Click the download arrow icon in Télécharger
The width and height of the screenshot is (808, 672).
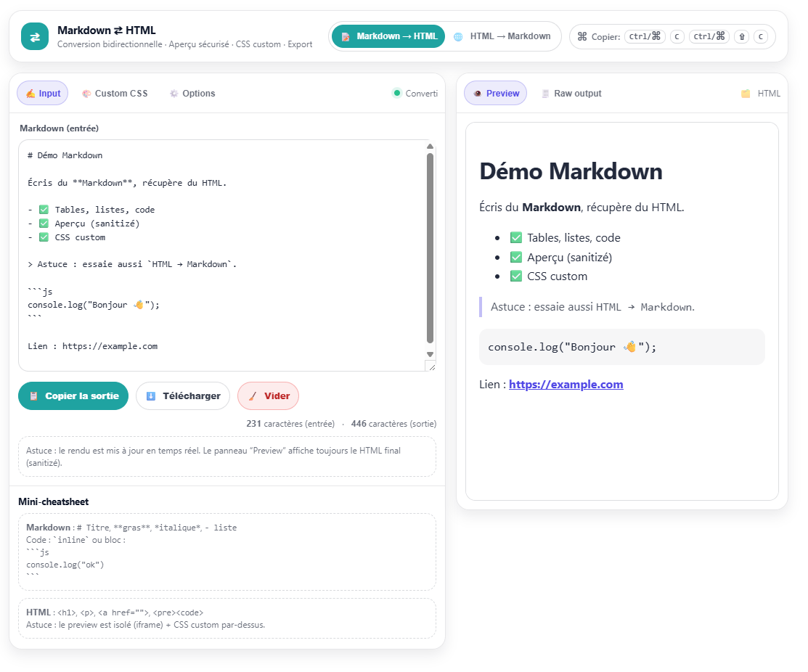[151, 396]
